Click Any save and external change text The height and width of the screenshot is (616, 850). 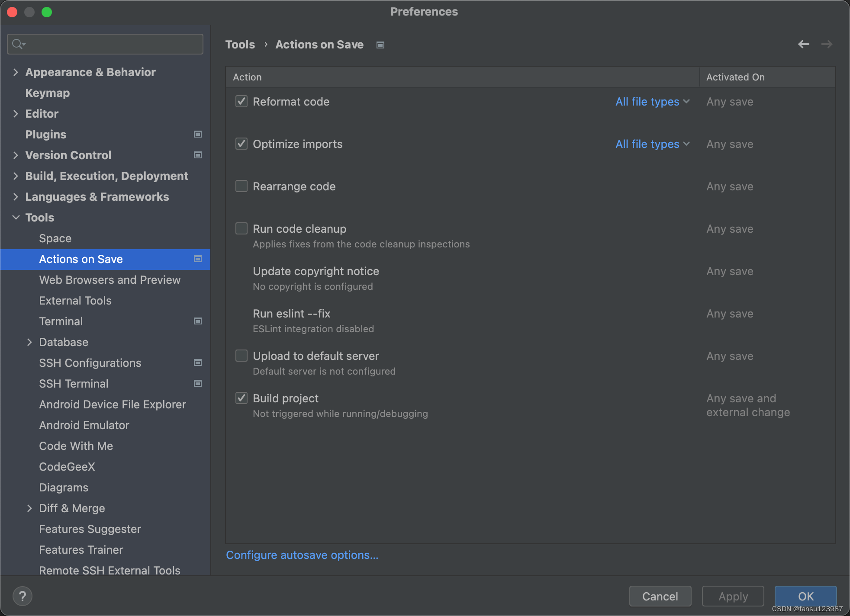pyautogui.click(x=748, y=405)
